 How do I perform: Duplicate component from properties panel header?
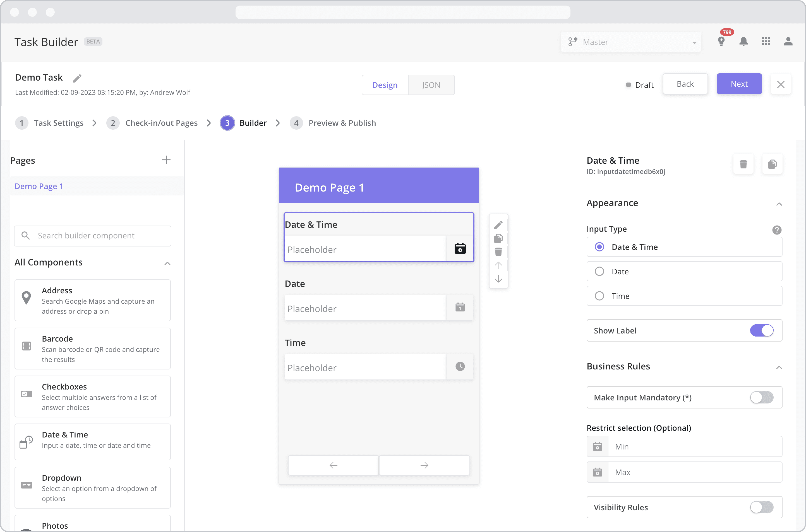[773, 164]
